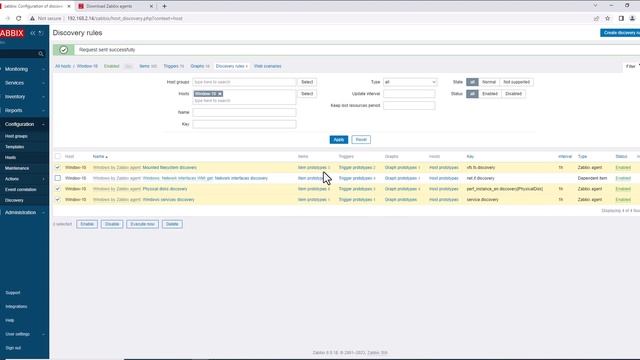Set Status filter to Enabled
The height and width of the screenshot is (360, 640).
click(490, 94)
